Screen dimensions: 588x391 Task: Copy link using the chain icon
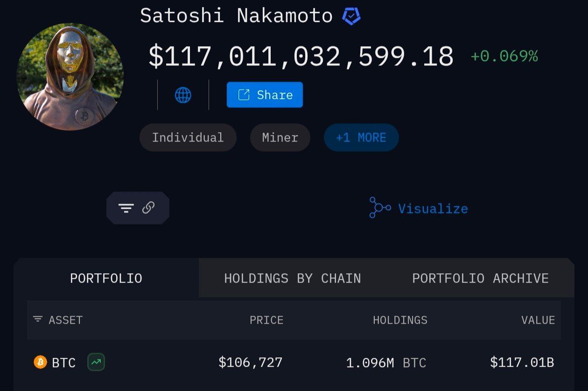148,208
